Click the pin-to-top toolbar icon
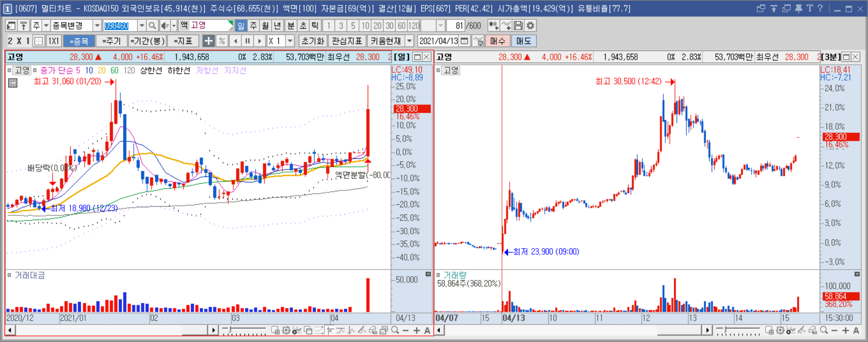 click(x=23, y=26)
